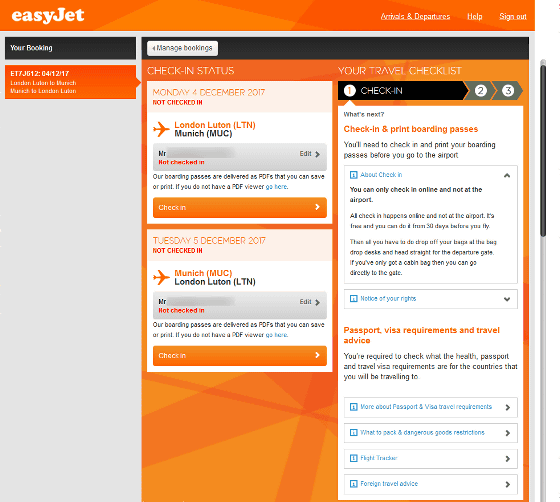Viewport: 560px width, 502px height.
Task: Open Foreign travel advice item
Action: (431, 485)
